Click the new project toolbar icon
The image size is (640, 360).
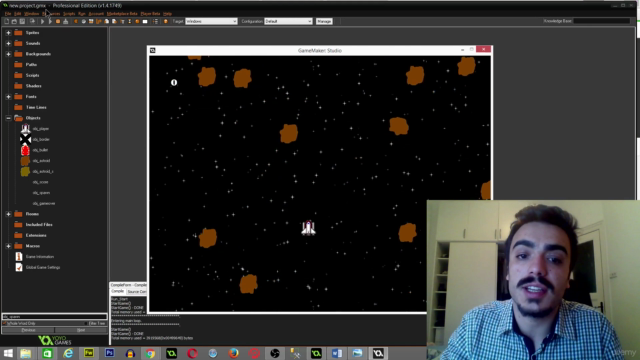tap(7, 21)
